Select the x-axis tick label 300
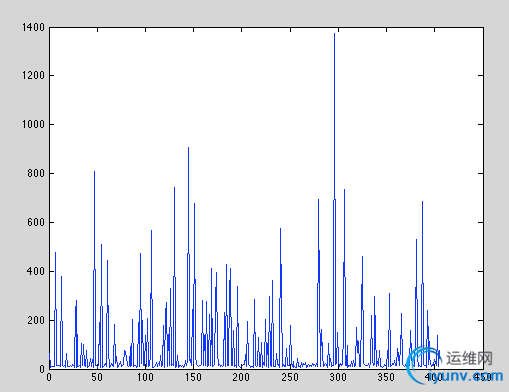Image resolution: width=509 pixels, height=392 pixels. click(338, 377)
